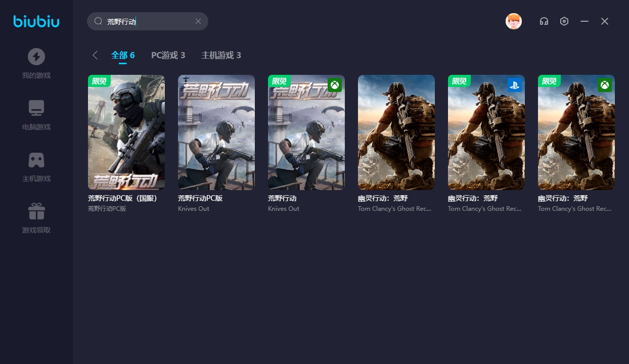This screenshot has height=364, width=629.
Task: Open the 荒野行动PC版 Knives Out title link
Action: click(200, 198)
